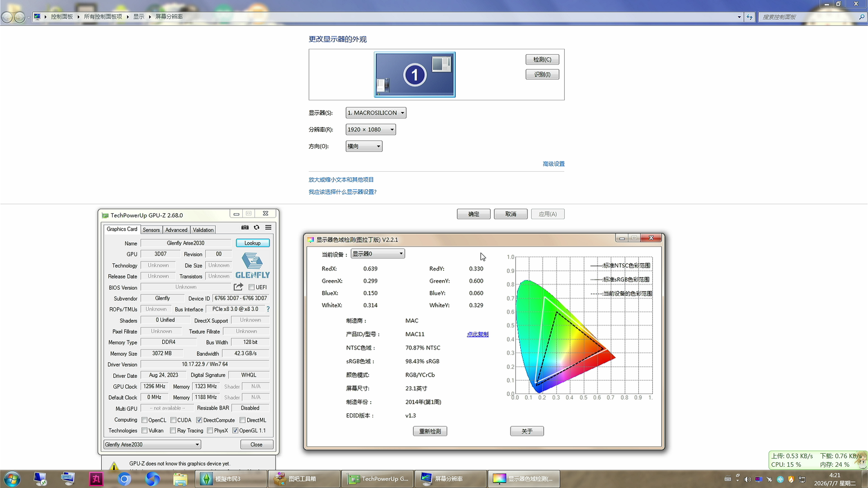Toggle the Ray Tracing checkbox
This screenshot has height=488, width=868.
pos(173,431)
